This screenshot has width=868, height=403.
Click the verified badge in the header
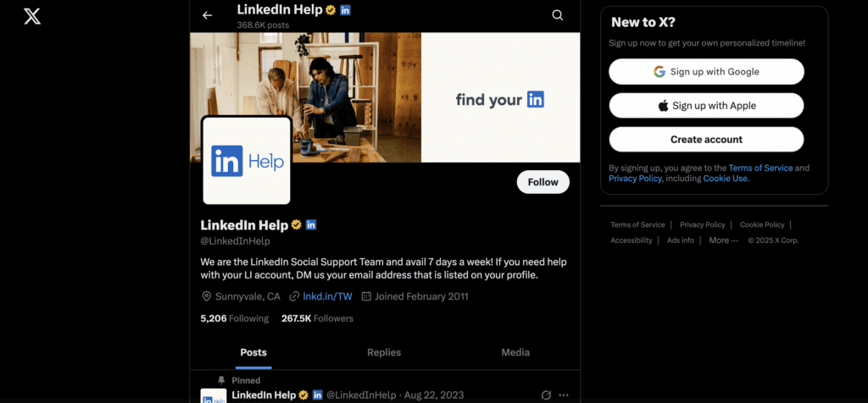click(331, 10)
